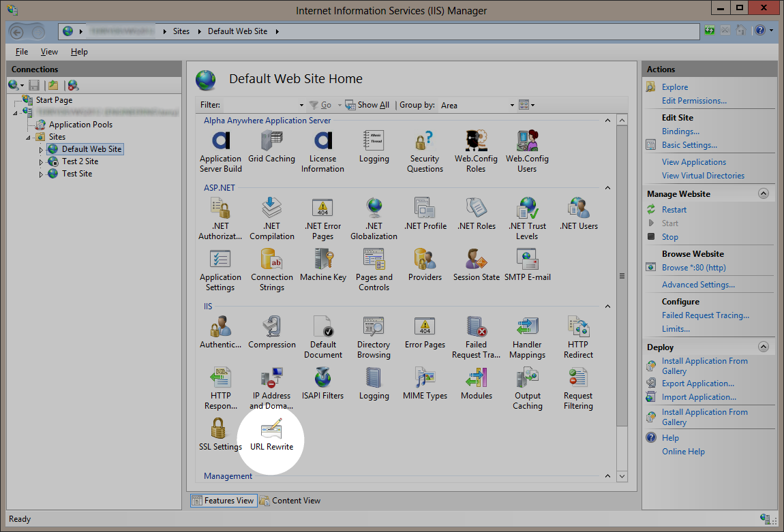
Task: Click Show All in filter bar
Action: point(367,105)
